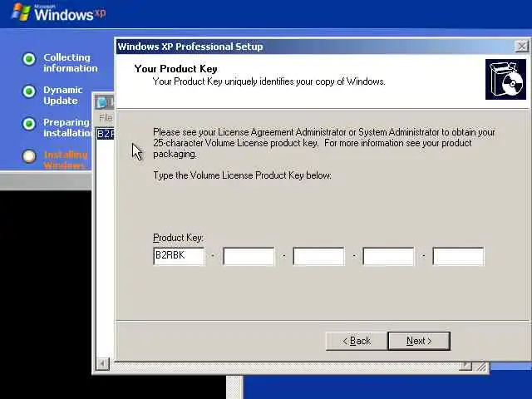Click the third product key field
Screen dimensions: 532x399
(318, 256)
